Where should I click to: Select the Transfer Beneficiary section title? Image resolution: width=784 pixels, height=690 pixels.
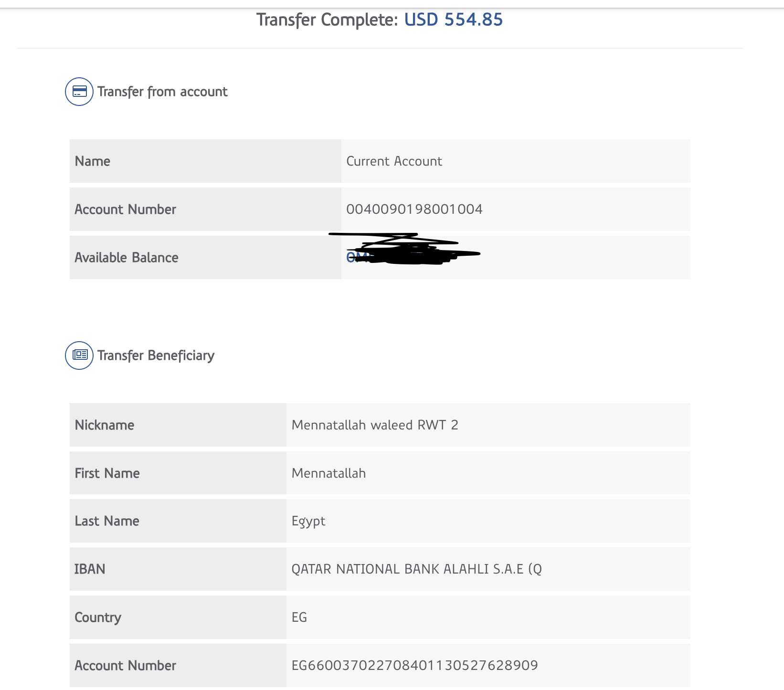(x=156, y=355)
